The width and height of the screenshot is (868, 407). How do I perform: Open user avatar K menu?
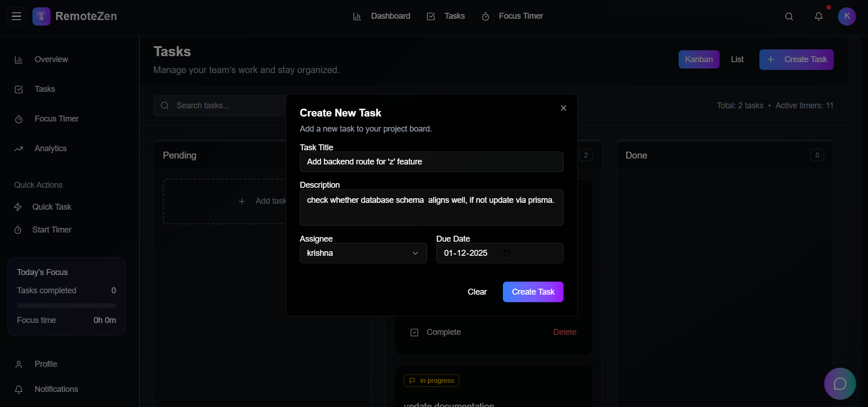coord(847,16)
